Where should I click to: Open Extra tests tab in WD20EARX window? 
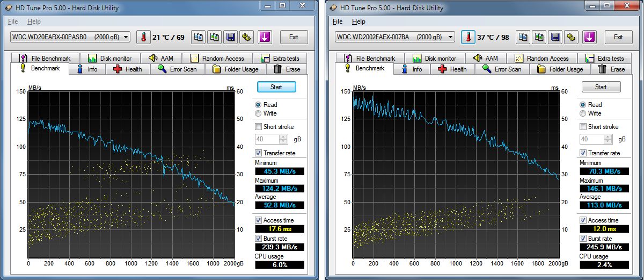point(280,58)
